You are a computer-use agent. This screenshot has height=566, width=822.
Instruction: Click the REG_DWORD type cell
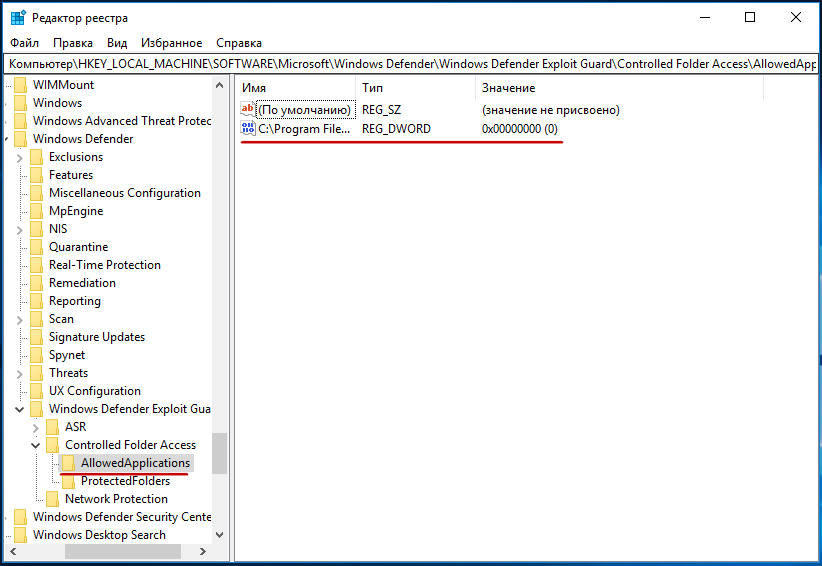point(396,129)
